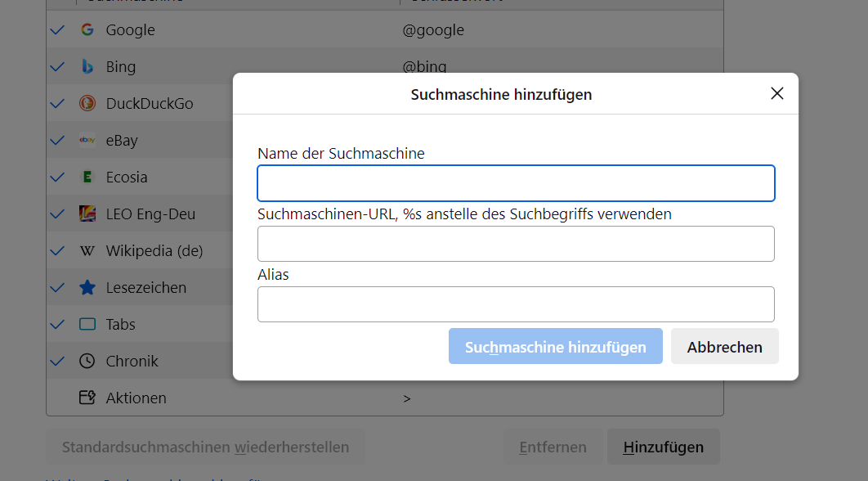Image resolution: width=868 pixels, height=481 pixels.
Task: Click the Chronik clock icon
Action: point(87,362)
